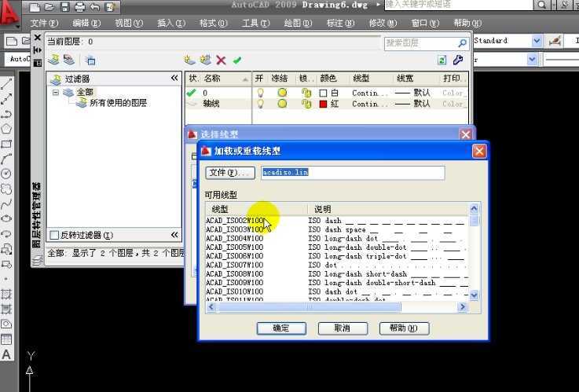579x392 pixels.
Task: Click scroll-down arrow of linetype list
Action: pos(475,295)
